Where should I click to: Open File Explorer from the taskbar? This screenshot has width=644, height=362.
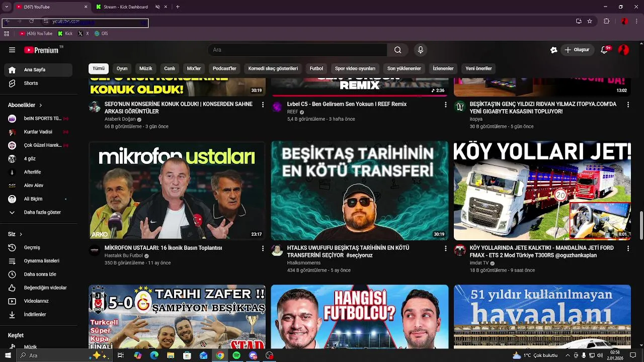click(171, 355)
